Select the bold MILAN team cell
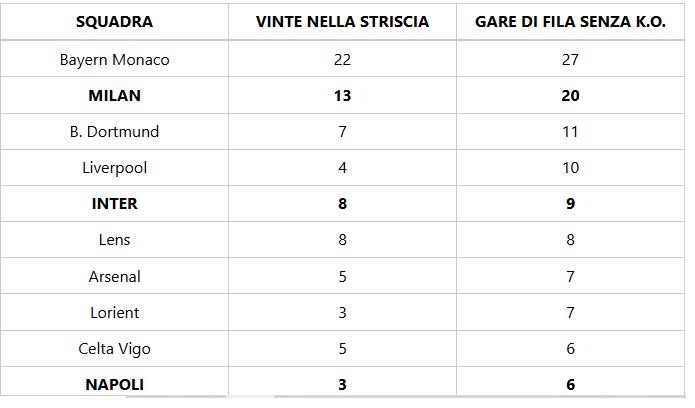Image resolution: width=695 pixels, height=408 pixels. coord(114,96)
